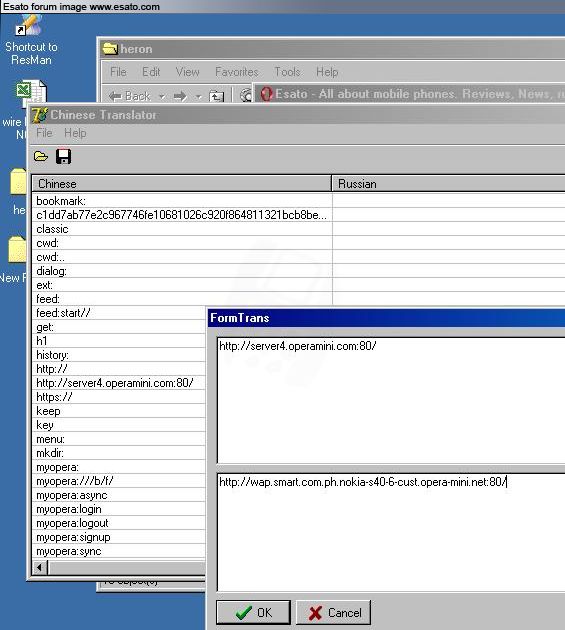Click the Up folder icon in heron toolbar
The image size is (565, 630).
coord(217,96)
